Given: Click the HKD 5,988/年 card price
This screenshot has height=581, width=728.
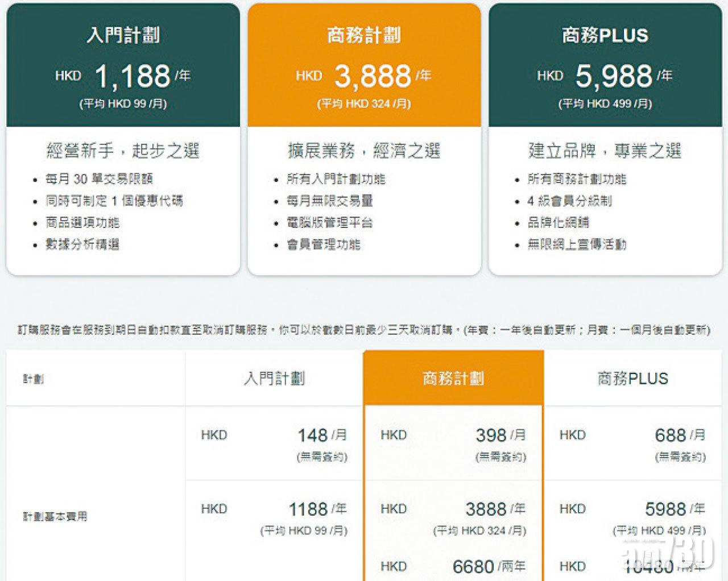Looking at the screenshot, I should 605,76.
